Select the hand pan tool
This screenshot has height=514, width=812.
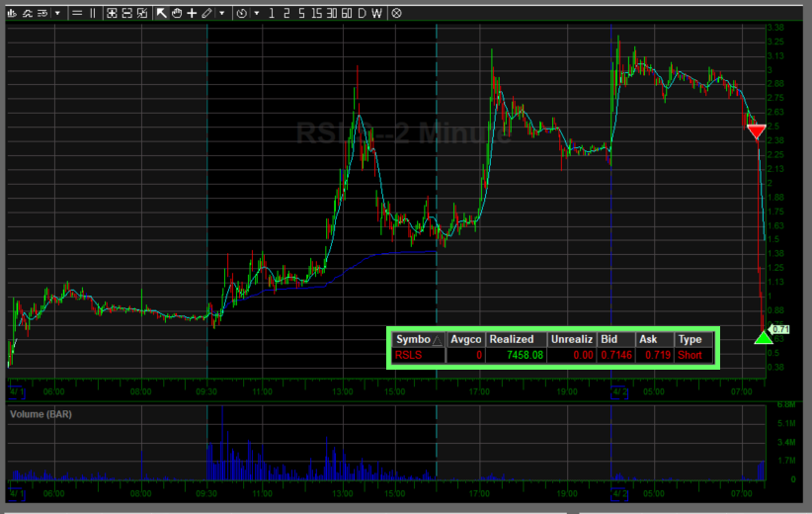[x=177, y=13]
